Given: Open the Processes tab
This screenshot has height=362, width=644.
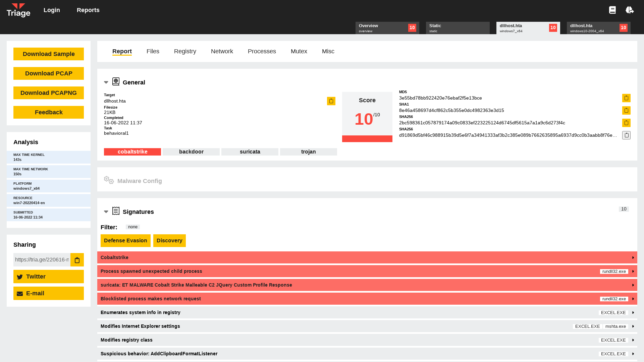Looking at the screenshot, I should coord(262,51).
